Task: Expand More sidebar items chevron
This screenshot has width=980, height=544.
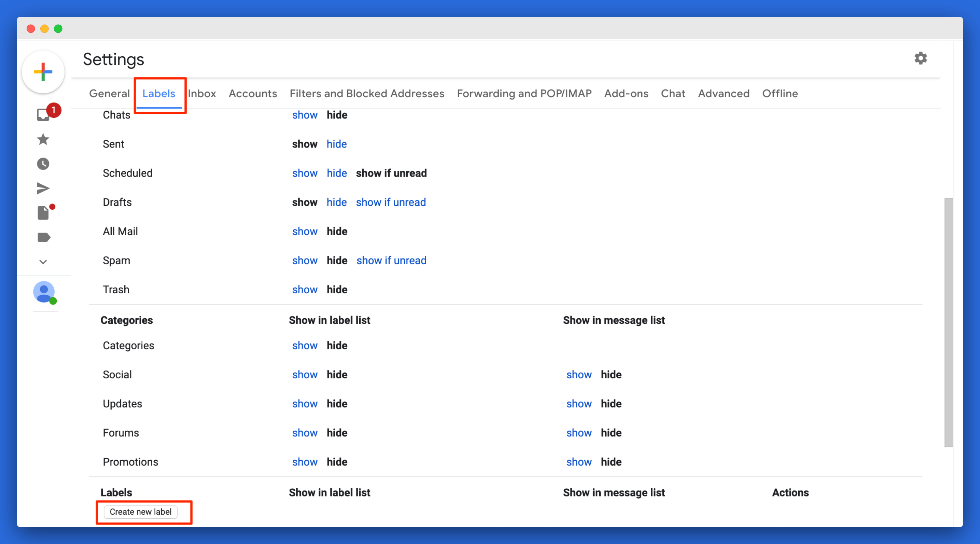Action: (x=43, y=262)
